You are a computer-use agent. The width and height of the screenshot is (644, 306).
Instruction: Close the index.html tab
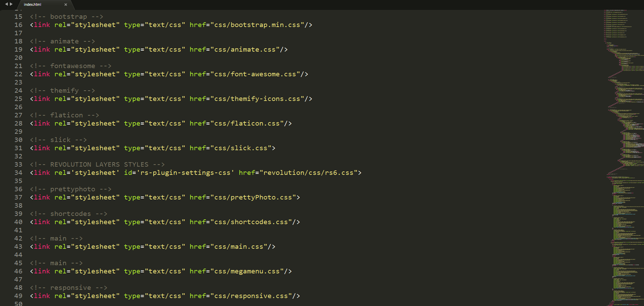(x=66, y=4)
